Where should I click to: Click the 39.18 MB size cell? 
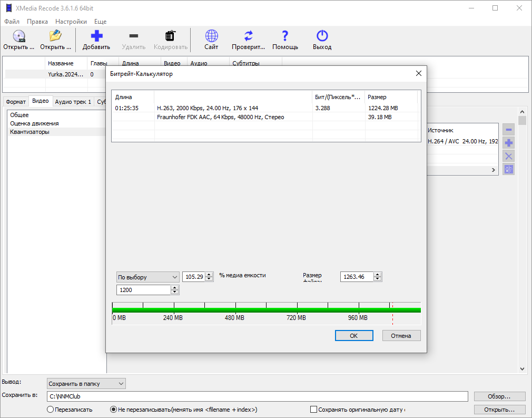[x=380, y=117]
